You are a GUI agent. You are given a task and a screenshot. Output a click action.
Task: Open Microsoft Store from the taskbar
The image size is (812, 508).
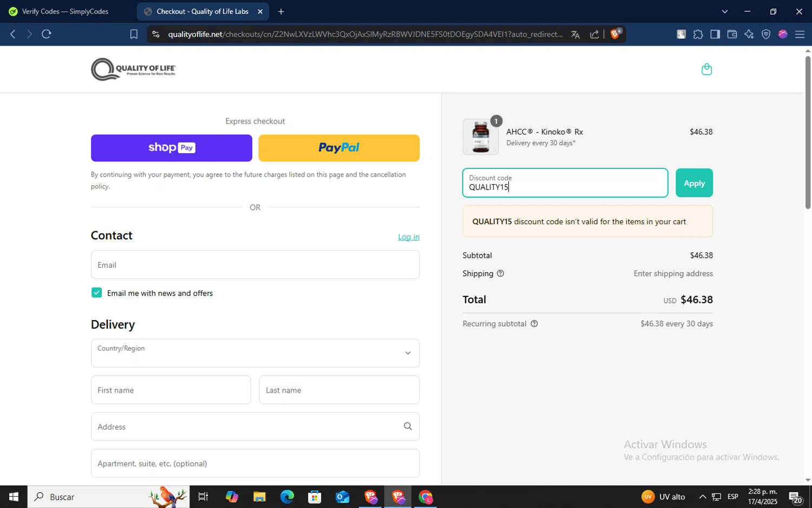tap(315, 497)
